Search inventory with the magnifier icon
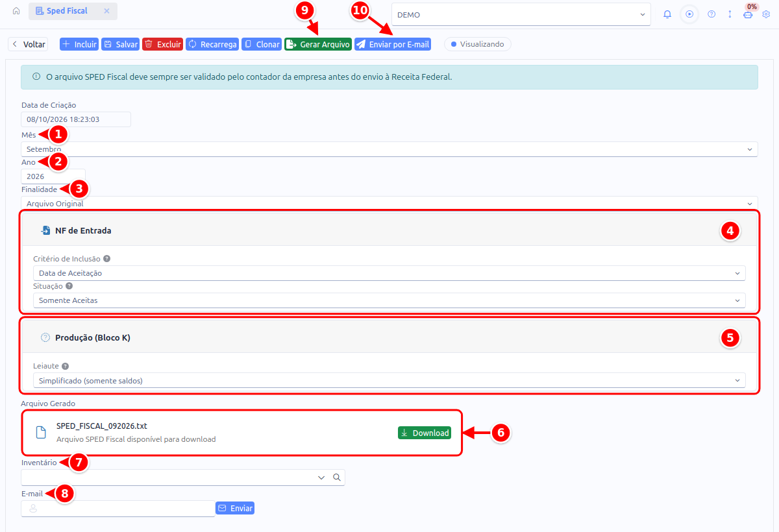This screenshot has width=779, height=532. pyautogui.click(x=337, y=478)
